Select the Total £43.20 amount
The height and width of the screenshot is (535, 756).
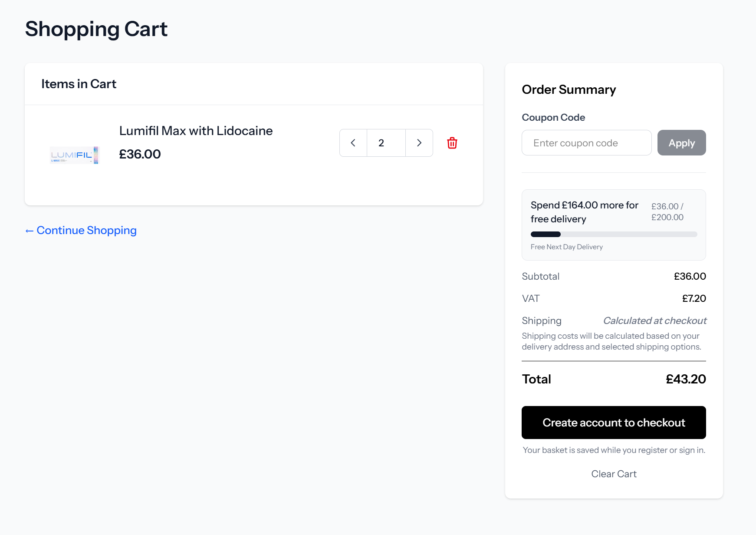[686, 379]
